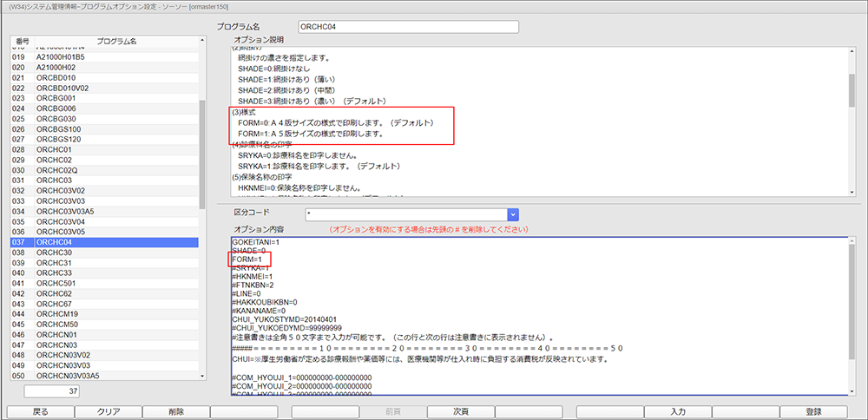Image resolution: width=868 pixels, height=420 pixels.
Task: Select ORCHCM19 list row
Action: coord(104,313)
